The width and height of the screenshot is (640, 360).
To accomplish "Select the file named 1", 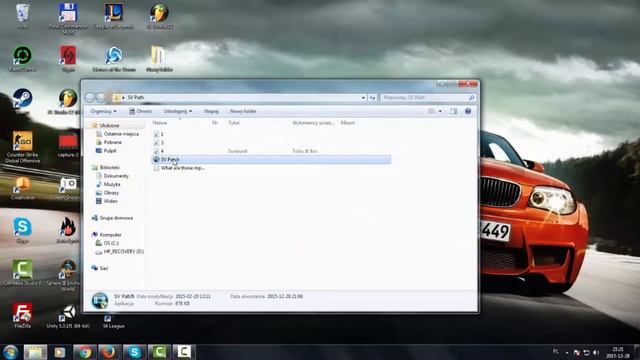I will point(159,134).
